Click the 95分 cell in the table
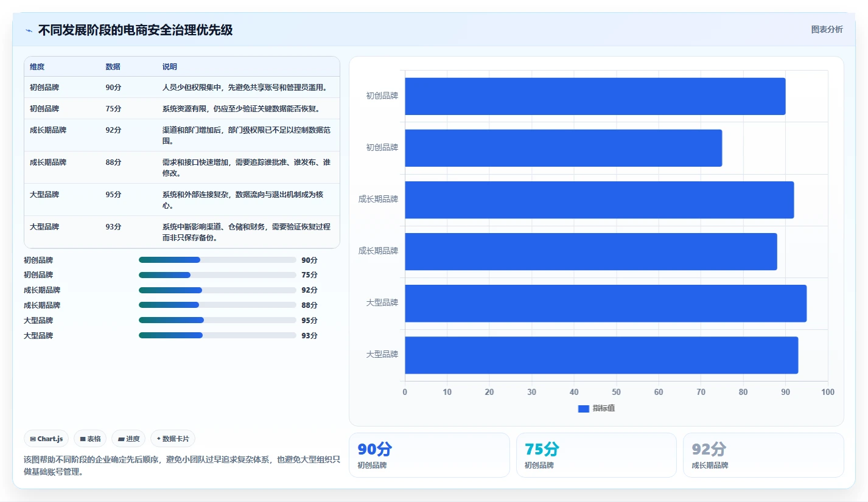 pyautogui.click(x=113, y=195)
